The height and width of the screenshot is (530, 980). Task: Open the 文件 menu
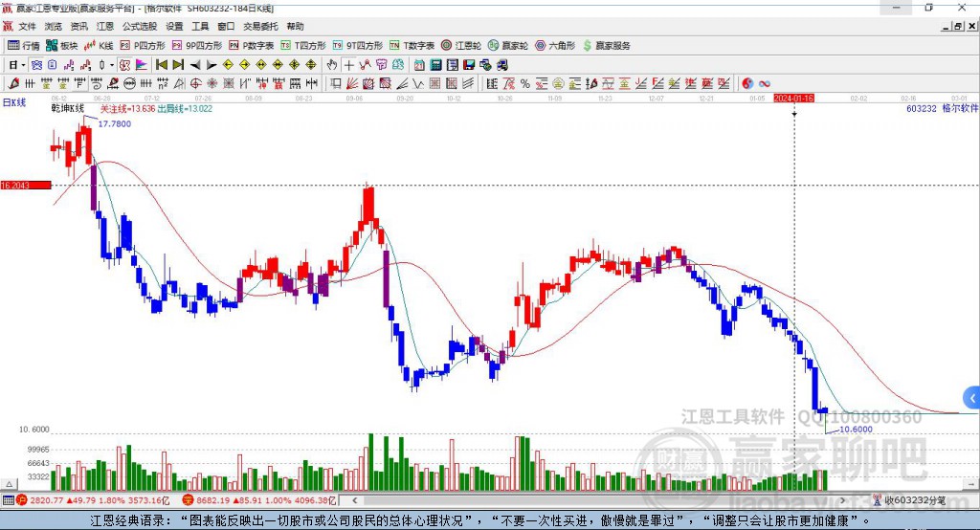[x=27, y=26]
